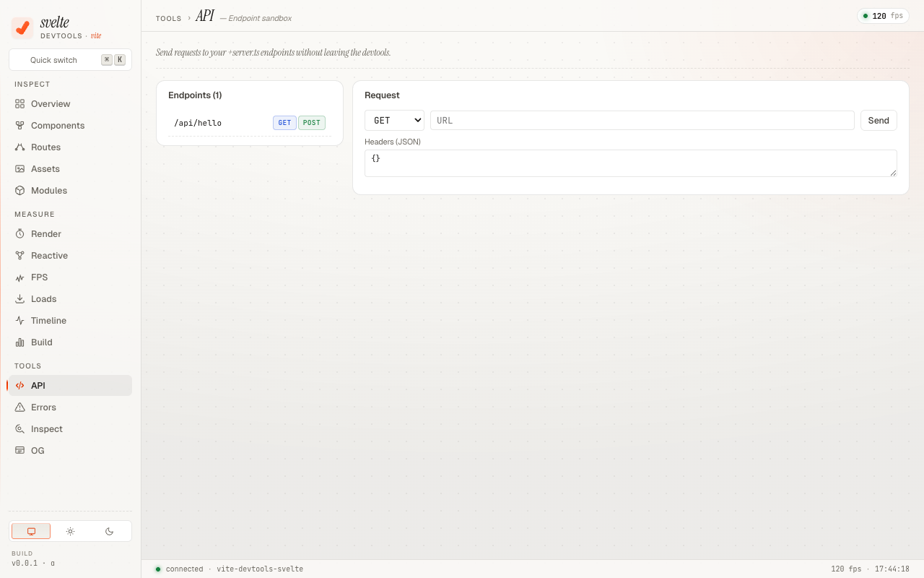Click the green connected status dot
Screen dimensions: 924x578
coord(158,569)
